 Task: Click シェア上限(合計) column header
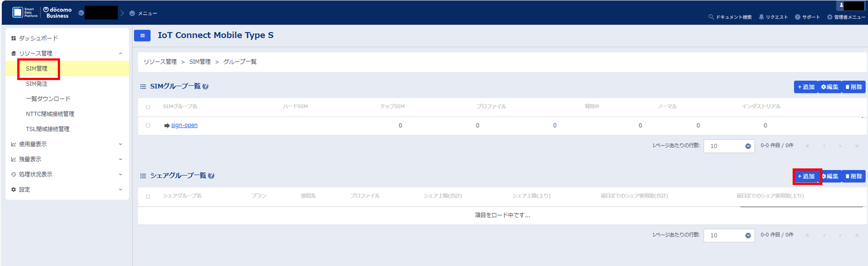(442, 196)
